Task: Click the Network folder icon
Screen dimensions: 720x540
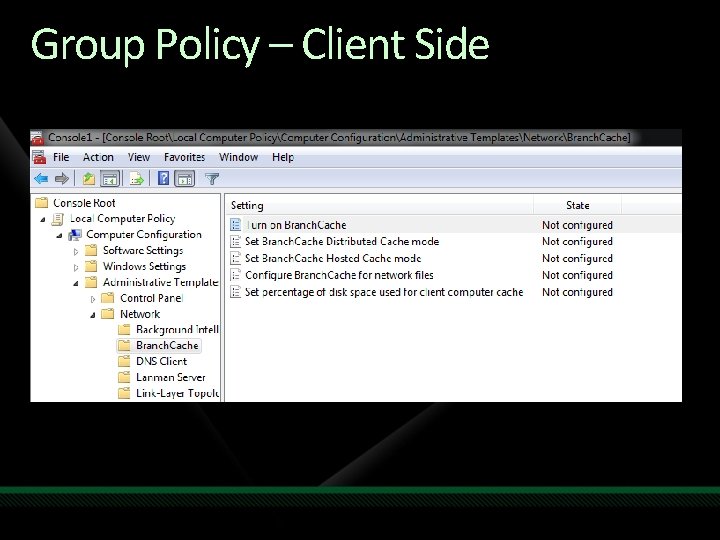Action: point(108,314)
